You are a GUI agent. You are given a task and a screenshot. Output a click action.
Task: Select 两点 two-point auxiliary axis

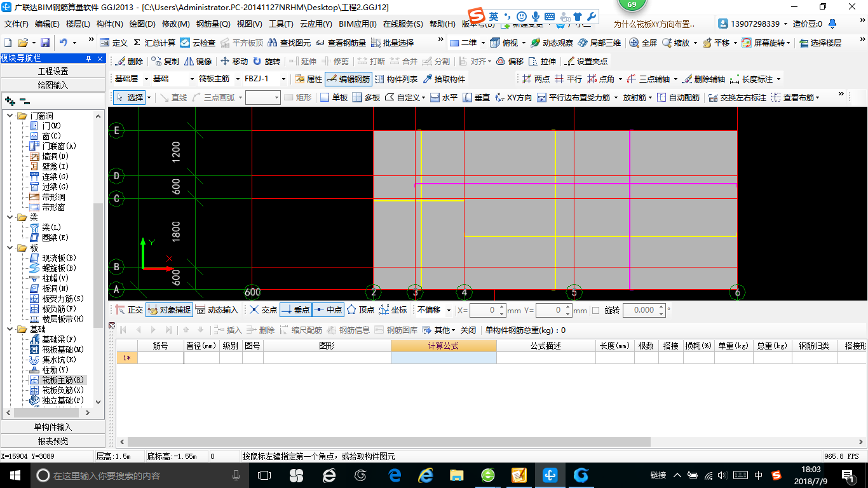pyautogui.click(x=536, y=79)
